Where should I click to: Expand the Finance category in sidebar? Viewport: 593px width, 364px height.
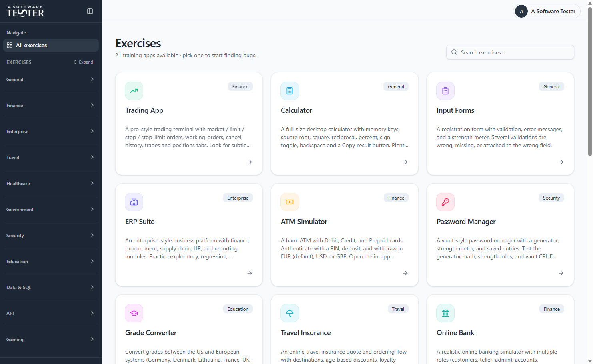pyautogui.click(x=51, y=106)
